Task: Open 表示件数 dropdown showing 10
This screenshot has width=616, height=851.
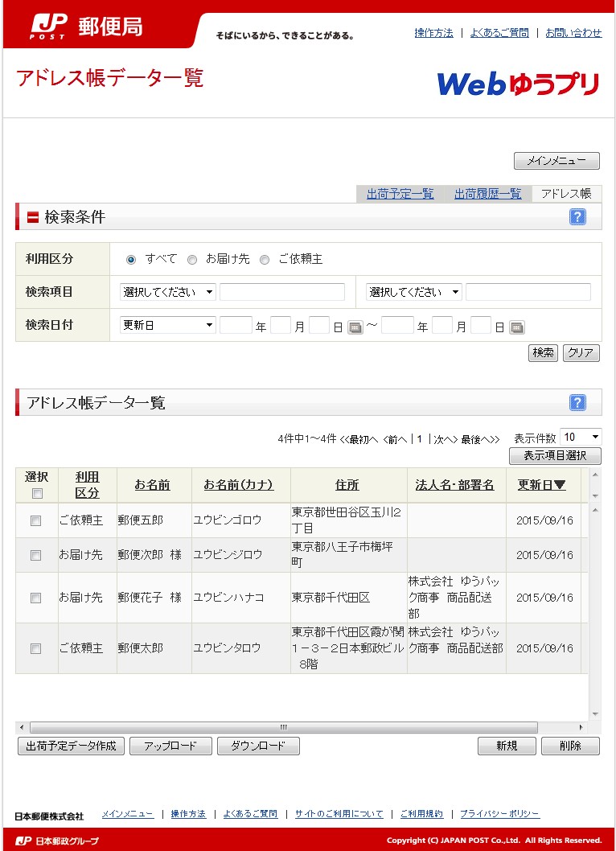Action: pos(580,437)
